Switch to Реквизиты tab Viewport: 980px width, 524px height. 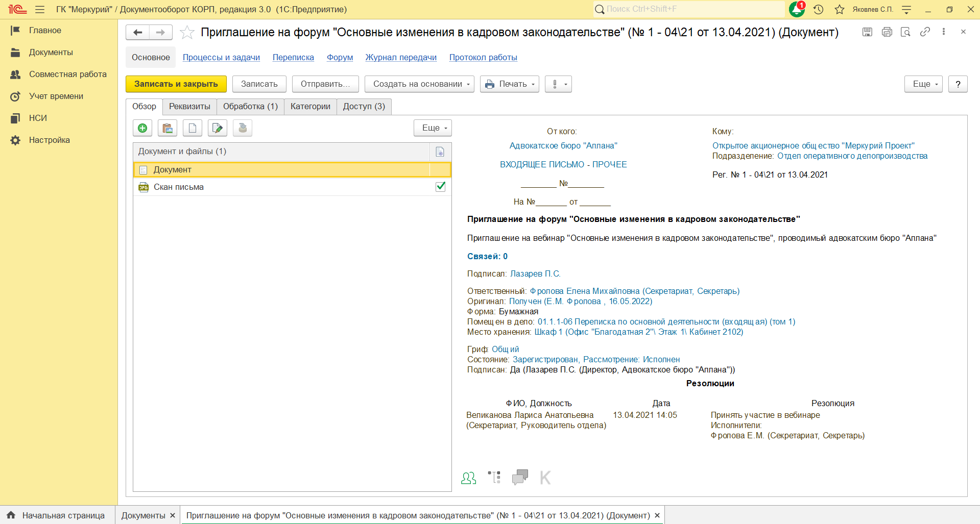tap(189, 107)
